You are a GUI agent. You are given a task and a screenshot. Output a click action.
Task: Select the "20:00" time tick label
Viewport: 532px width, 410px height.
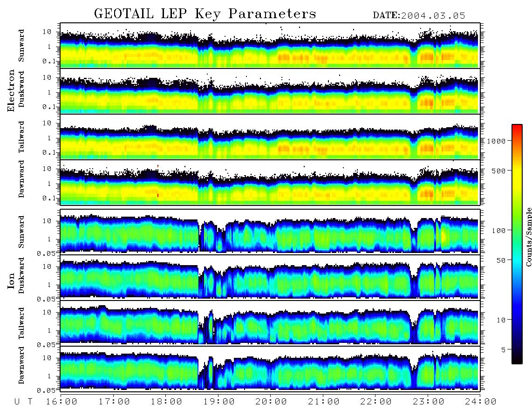click(272, 402)
